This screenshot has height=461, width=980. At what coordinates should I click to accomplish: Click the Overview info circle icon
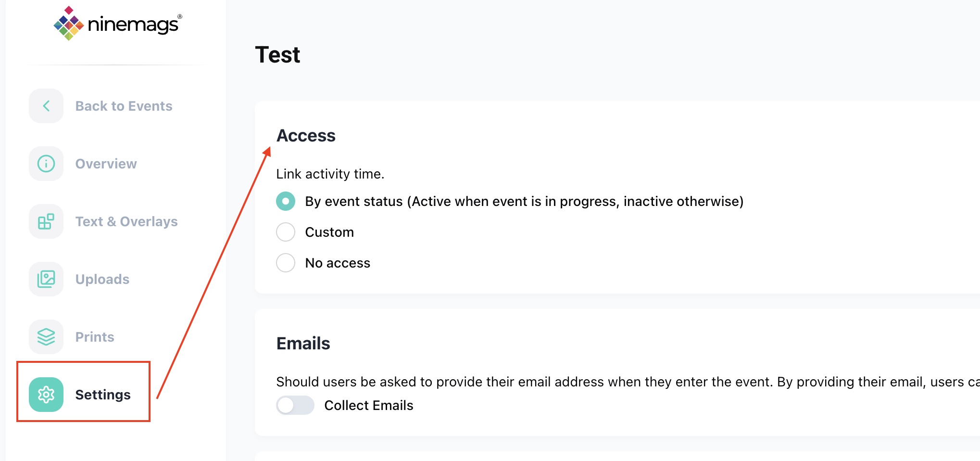[46, 164]
